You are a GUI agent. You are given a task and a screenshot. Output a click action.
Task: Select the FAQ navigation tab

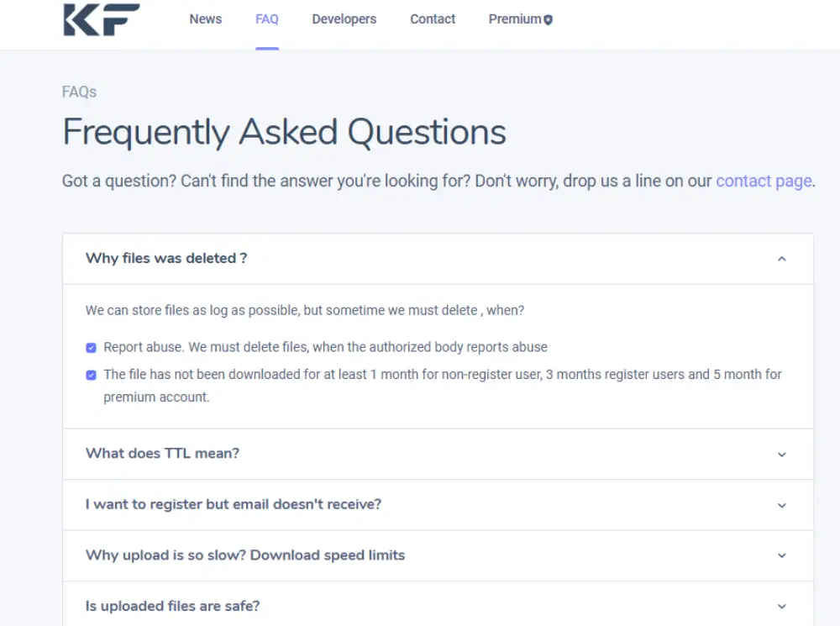[267, 19]
